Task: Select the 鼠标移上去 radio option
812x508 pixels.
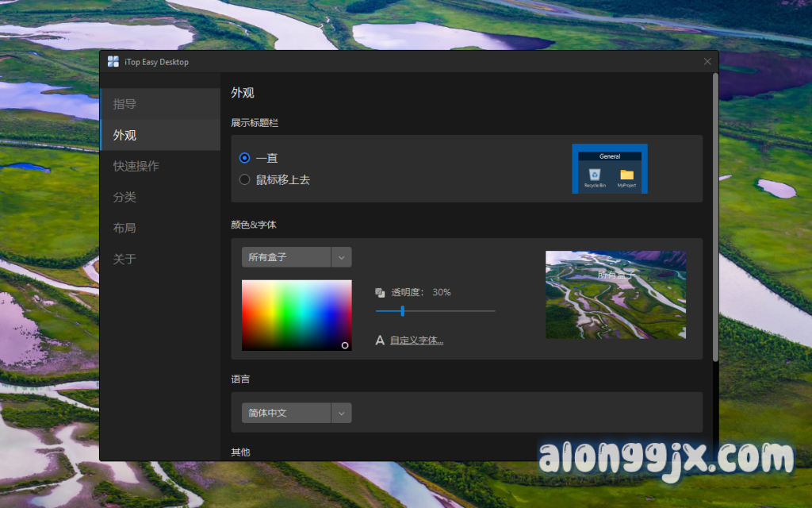Action: [245, 179]
